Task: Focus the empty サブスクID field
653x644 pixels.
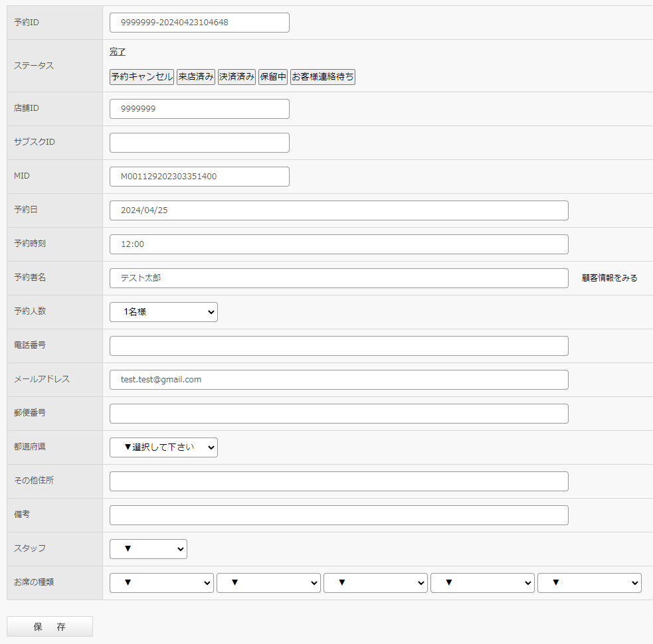Action: (199, 143)
